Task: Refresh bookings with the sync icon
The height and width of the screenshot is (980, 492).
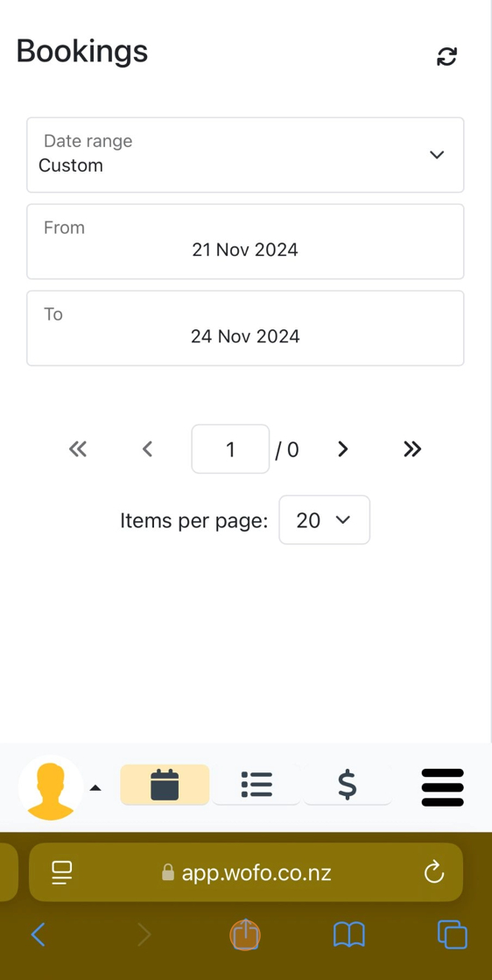Action: click(446, 56)
